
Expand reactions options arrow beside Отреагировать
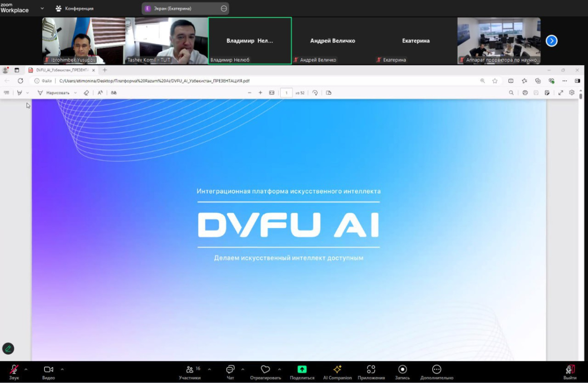point(279,369)
